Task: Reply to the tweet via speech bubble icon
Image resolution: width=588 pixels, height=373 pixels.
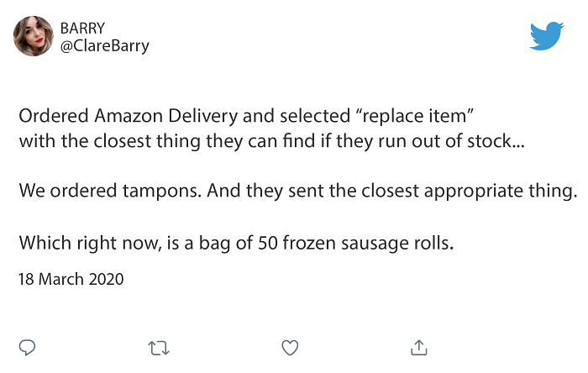Action: [x=28, y=346]
